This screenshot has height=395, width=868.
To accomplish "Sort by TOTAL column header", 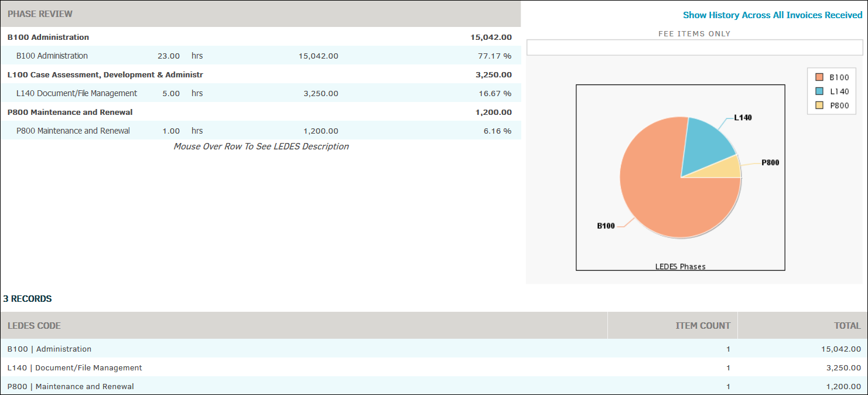I will tap(848, 326).
